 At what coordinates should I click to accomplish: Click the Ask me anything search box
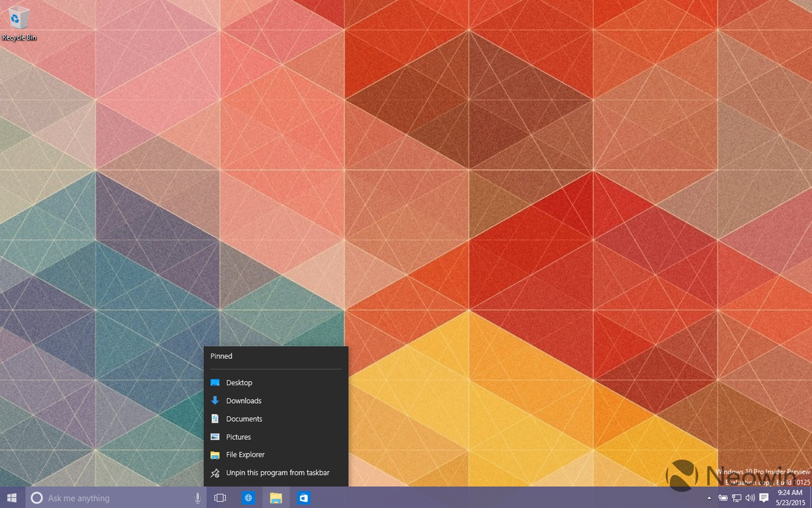pos(113,498)
